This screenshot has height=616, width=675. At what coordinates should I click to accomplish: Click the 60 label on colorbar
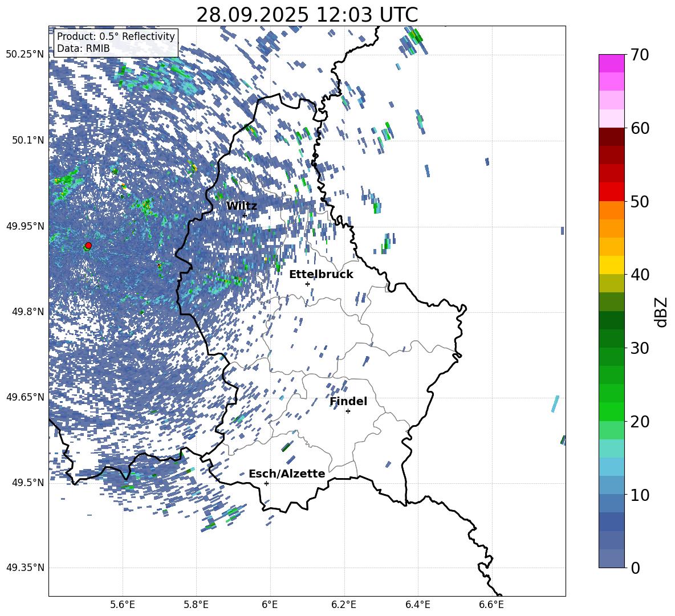[x=640, y=128]
